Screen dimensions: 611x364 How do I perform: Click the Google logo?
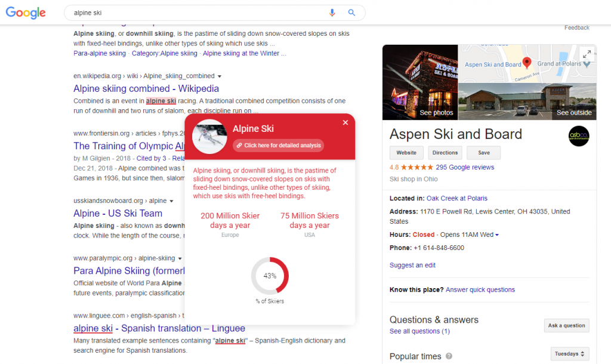(26, 13)
